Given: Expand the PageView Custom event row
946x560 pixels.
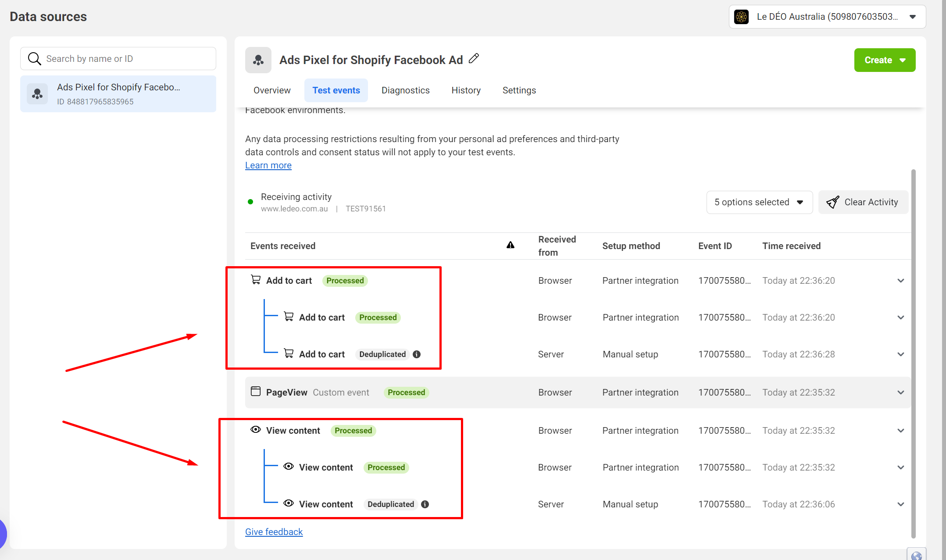Looking at the screenshot, I should (901, 392).
